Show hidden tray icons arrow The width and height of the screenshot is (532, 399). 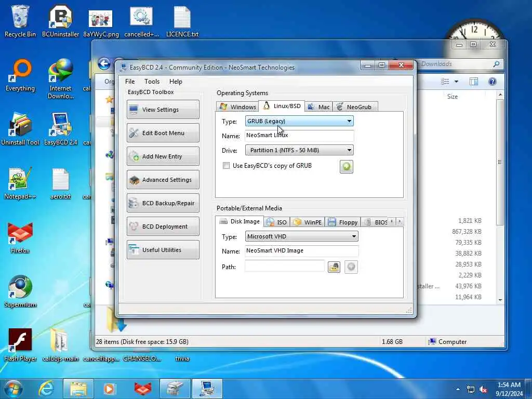[x=458, y=389]
